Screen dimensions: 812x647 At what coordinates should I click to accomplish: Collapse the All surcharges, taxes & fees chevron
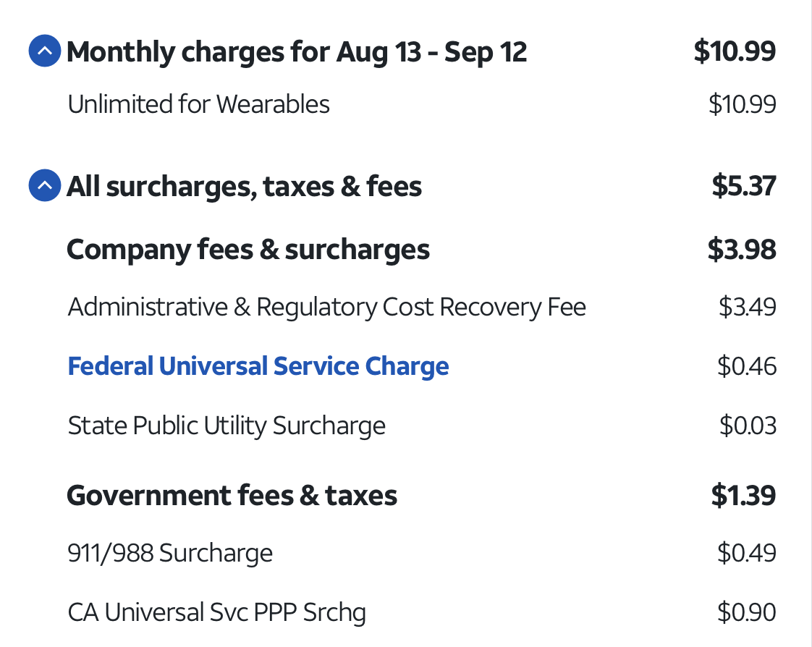44,186
